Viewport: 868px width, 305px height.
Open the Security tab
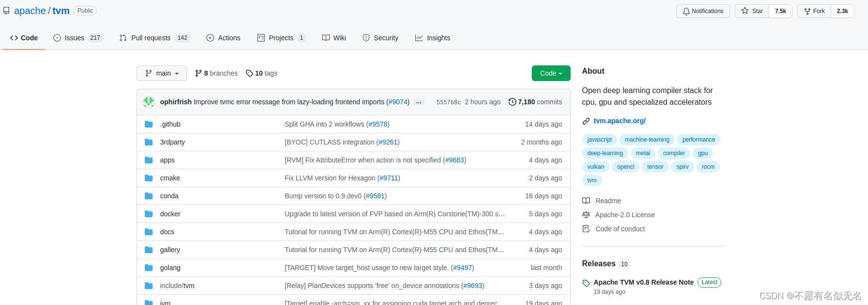tap(380, 38)
